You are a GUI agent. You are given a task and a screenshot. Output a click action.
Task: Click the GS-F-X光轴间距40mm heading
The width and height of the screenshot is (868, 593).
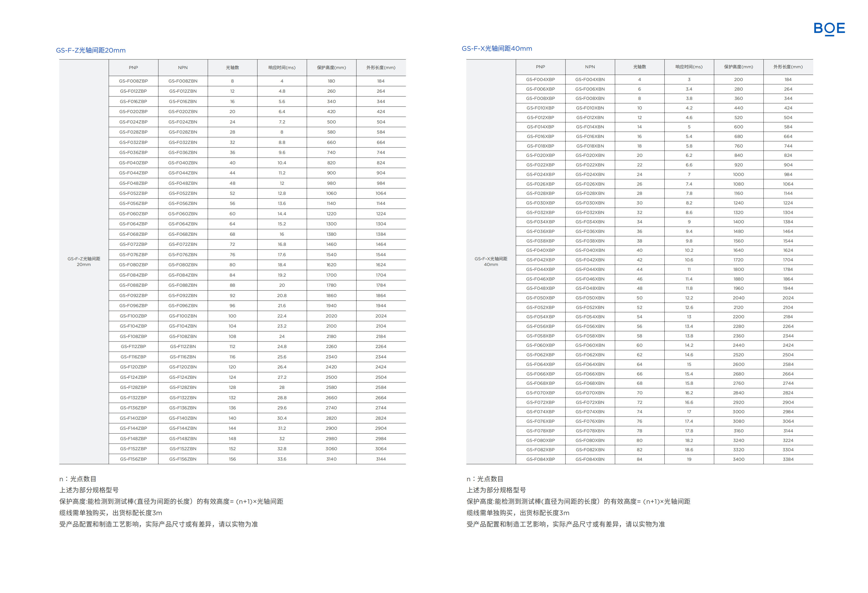click(497, 49)
